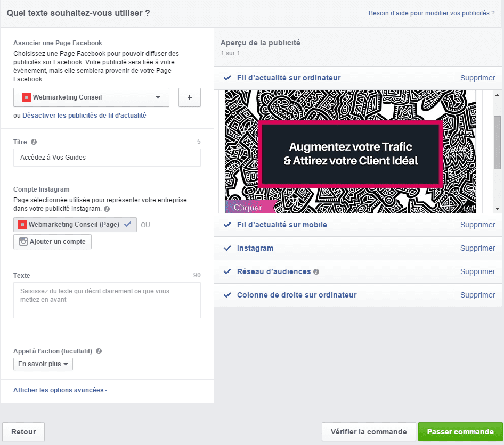Image resolution: width=504 pixels, height=445 pixels.
Task: Collapse Fil d'actualité sur ordinateur preview
Action: click(x=289, y=78)
